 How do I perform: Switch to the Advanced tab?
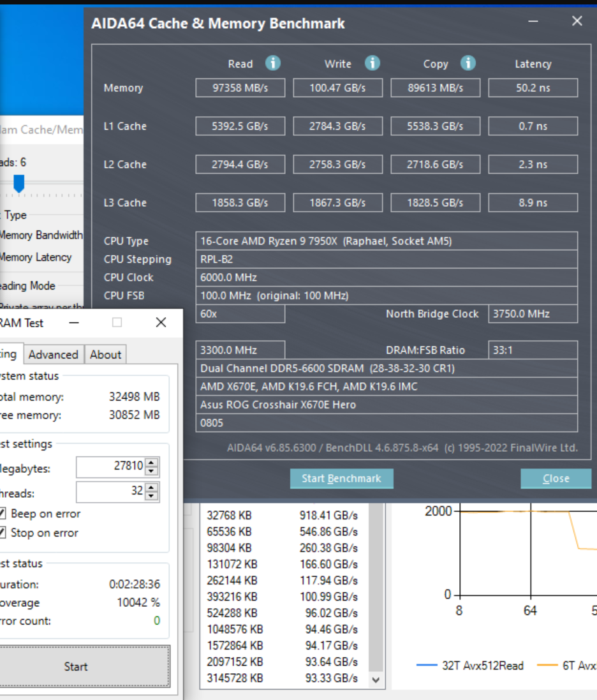click(x=53, y=355)
